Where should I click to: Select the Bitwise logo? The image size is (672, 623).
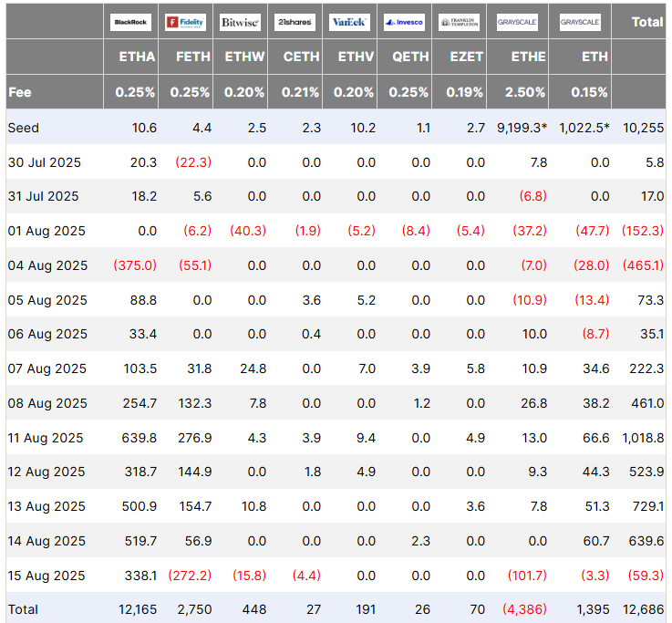tap(240, 22)
